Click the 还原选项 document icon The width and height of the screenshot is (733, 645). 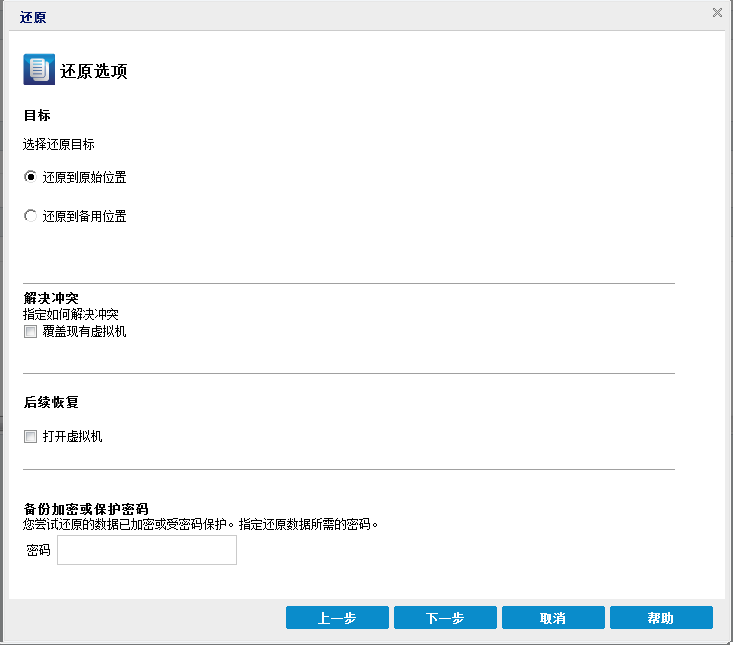tap(39, 69)
